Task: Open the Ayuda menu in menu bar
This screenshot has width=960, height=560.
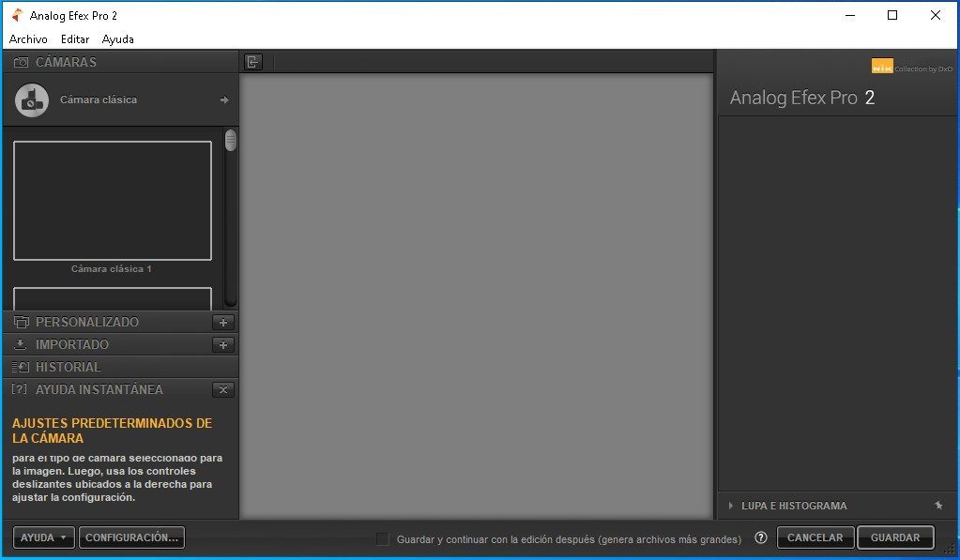Action: pos(117,39)
